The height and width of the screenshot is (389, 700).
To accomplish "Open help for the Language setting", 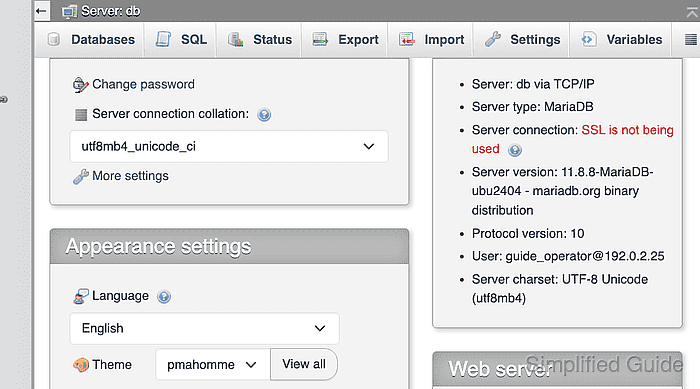I will (x=164, y=297).
